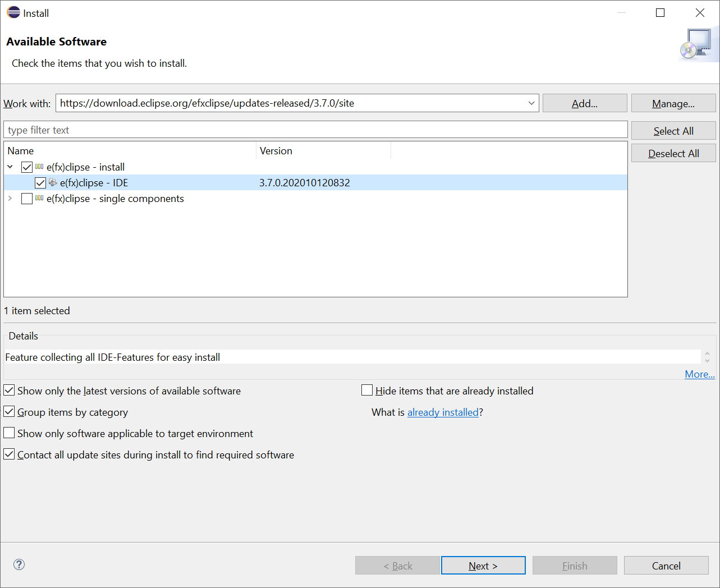The width and height of the screenshot is (720, 588).
Task: Open the already installed link
Action: (443, 412)
